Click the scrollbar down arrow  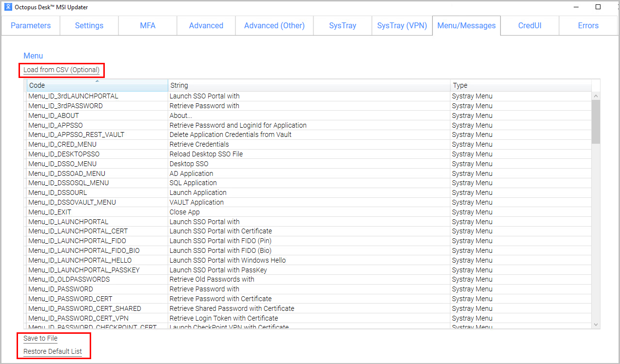point(596,324)
